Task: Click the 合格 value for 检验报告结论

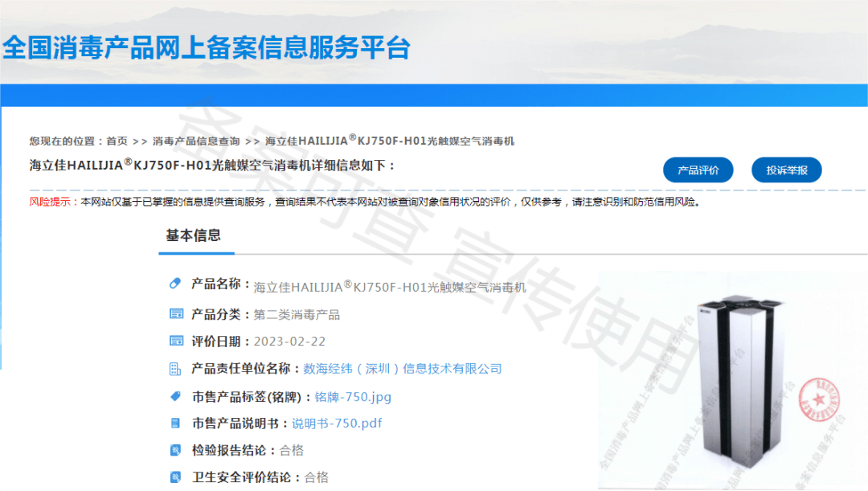Action: [292, 451]
